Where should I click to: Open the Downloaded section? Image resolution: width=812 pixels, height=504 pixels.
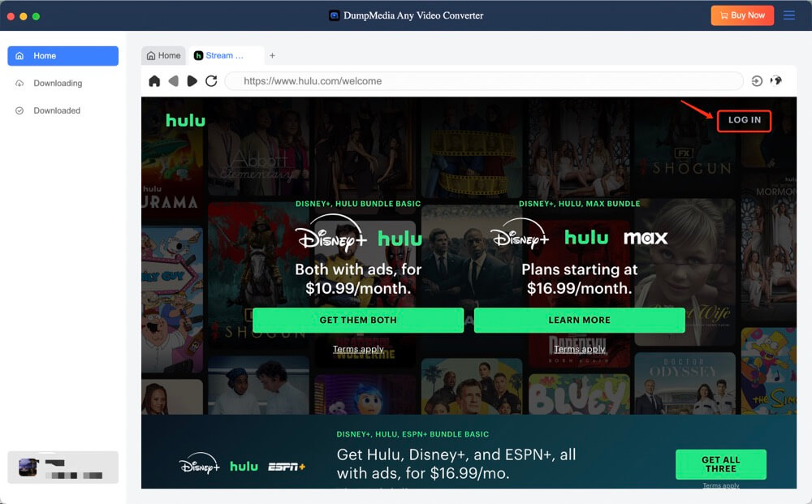point(63,110)
